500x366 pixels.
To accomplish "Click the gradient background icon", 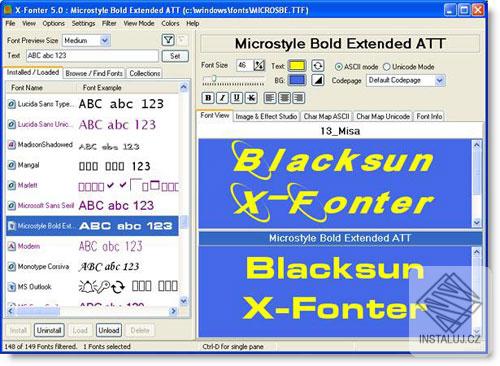I will [x=317, y=80].
